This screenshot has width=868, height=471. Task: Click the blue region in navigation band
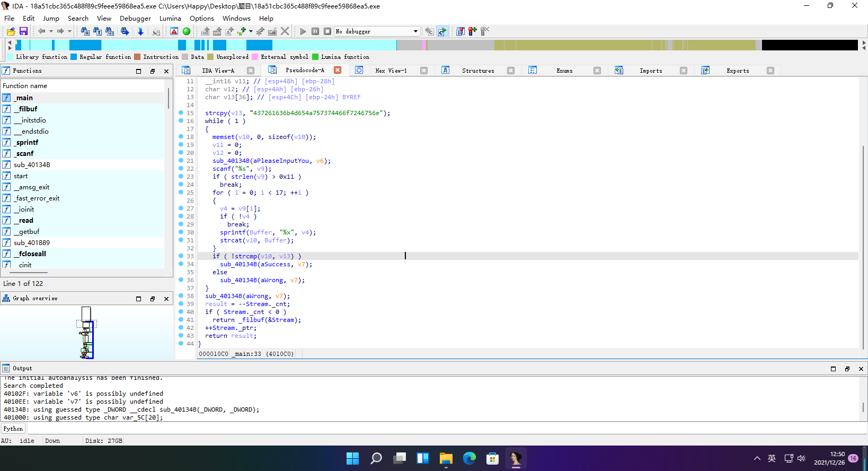(x=85, y=45)
